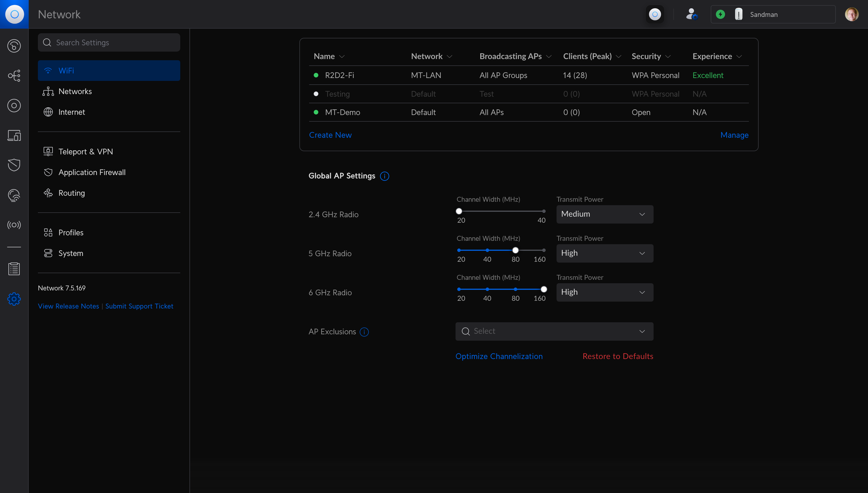Open the Client Devices icon

point(14,135)
